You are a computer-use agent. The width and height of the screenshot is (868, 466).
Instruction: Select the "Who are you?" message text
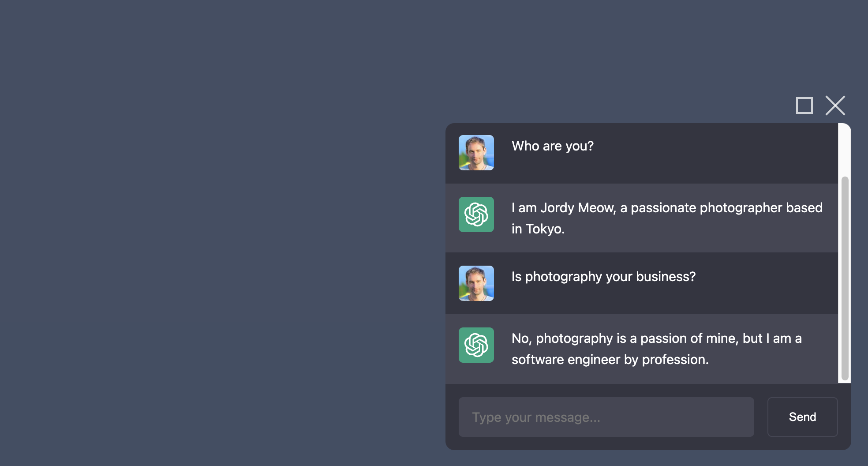click(x=552, y=146)
